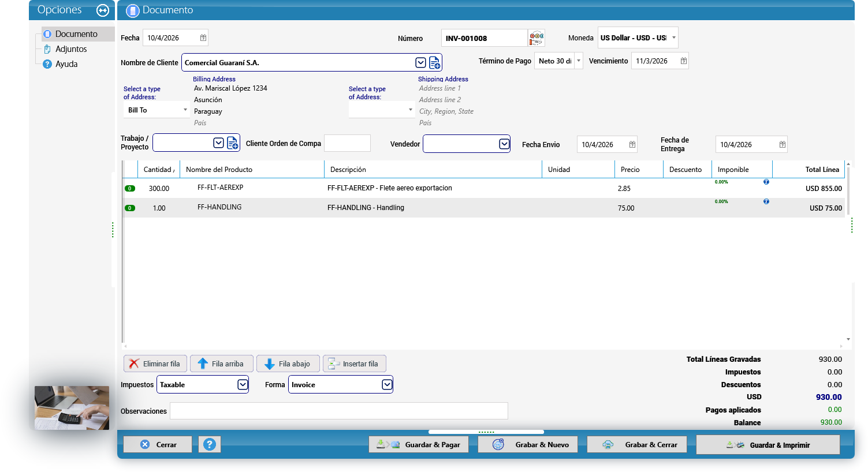Open Término de Pago dropdown
Viewport: 868px width, 472px height.
(579, 61)
